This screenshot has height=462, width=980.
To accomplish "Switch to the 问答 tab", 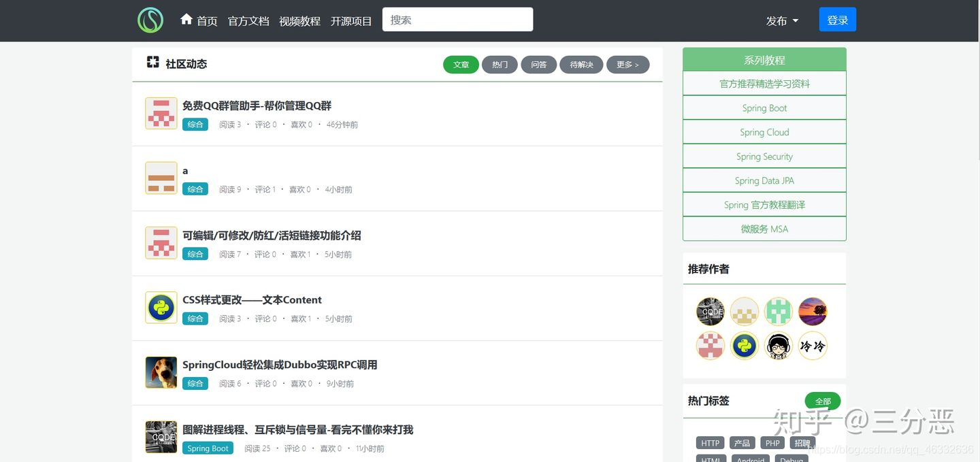I will pos(539,65).
